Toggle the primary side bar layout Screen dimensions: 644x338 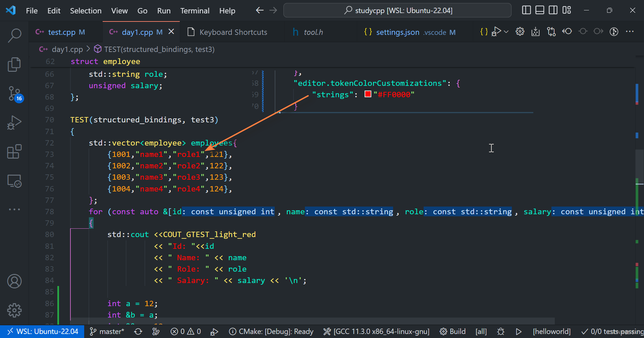pyautogui.click(x=526, y=10)
